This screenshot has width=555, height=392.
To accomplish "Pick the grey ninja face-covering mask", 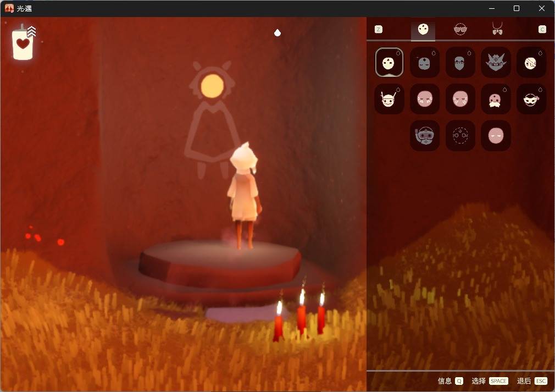I will (460, 63).
